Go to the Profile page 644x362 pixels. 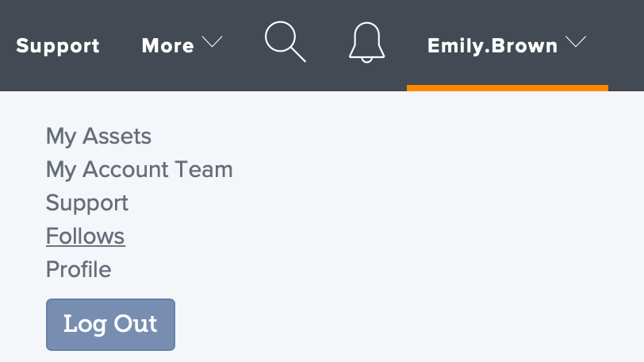(79, 269)
